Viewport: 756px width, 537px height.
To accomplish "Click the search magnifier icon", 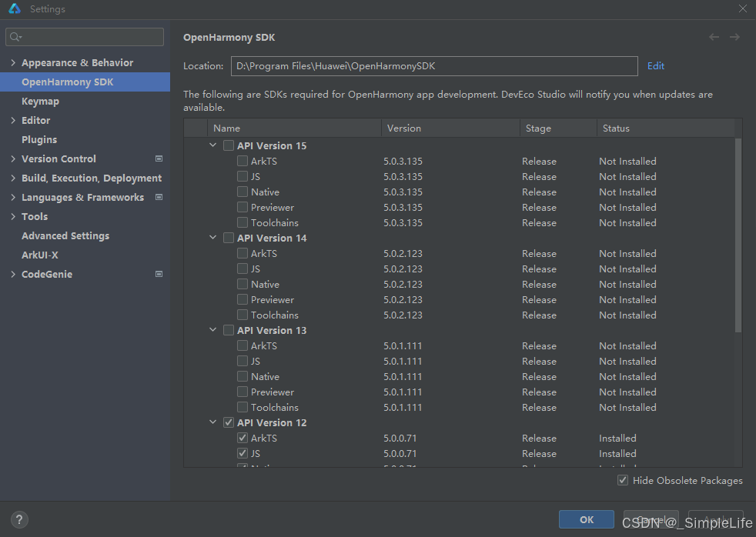I will pyautogui.click(x=15, y=37).
